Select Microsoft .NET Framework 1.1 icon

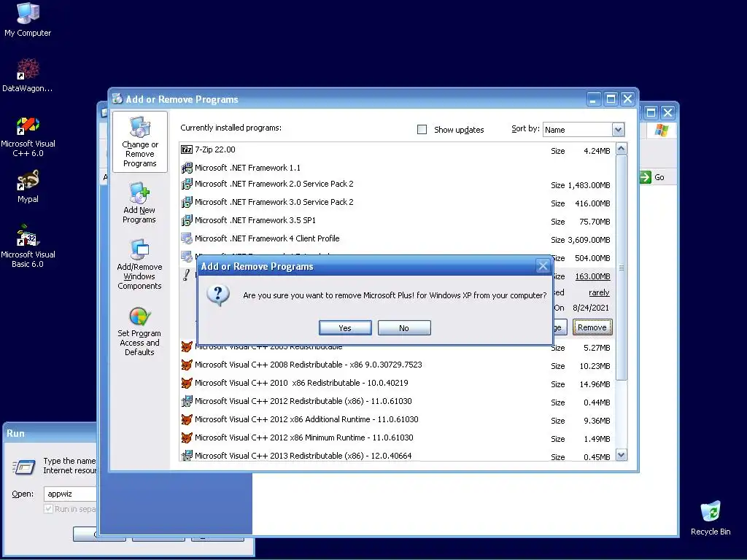pos(186,168)
